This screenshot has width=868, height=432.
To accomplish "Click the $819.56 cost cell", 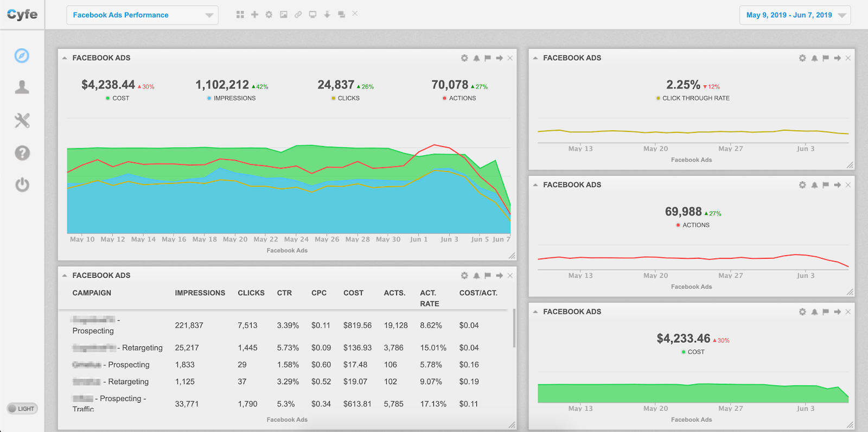I will pos(358,326).
